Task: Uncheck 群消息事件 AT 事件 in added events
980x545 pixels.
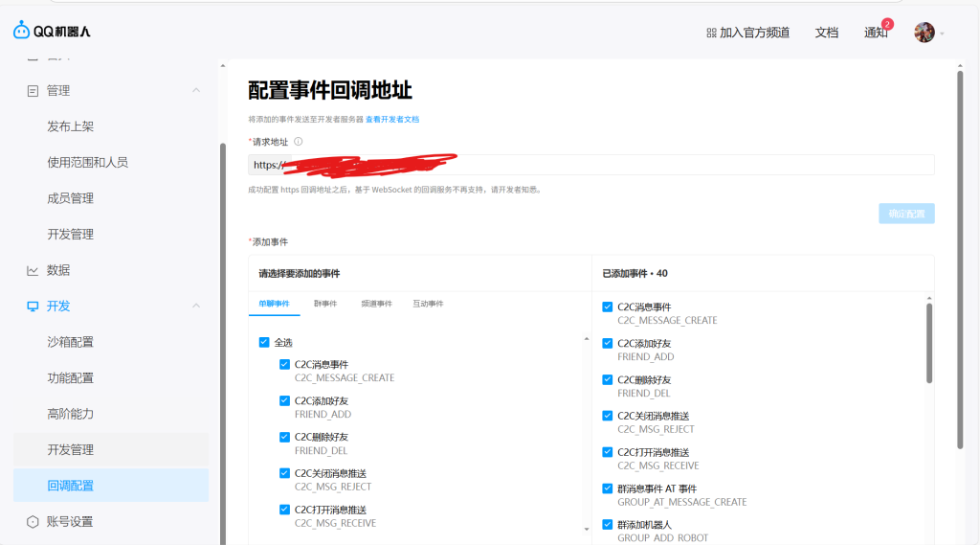Action: point(607,488)
